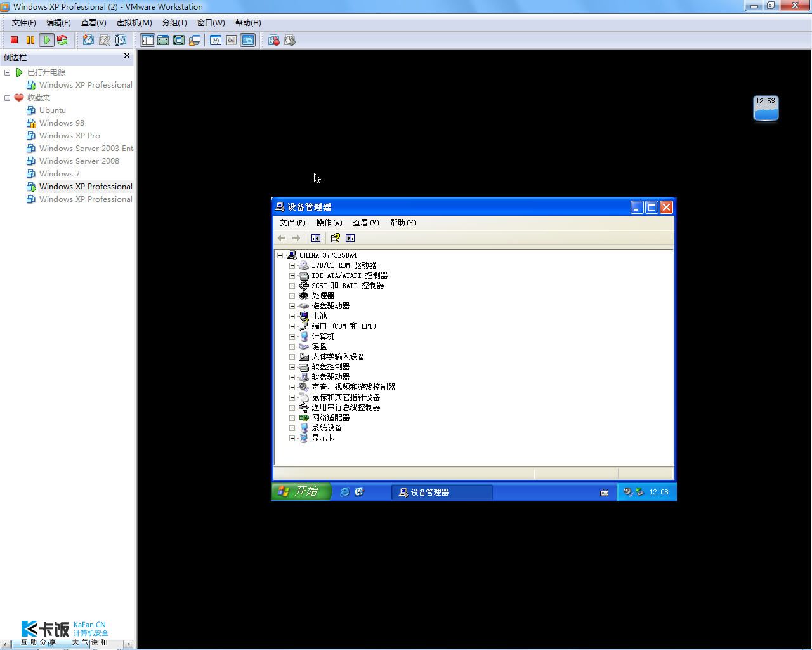Select Windows Server 2008 in sidebar

[79, 161]
